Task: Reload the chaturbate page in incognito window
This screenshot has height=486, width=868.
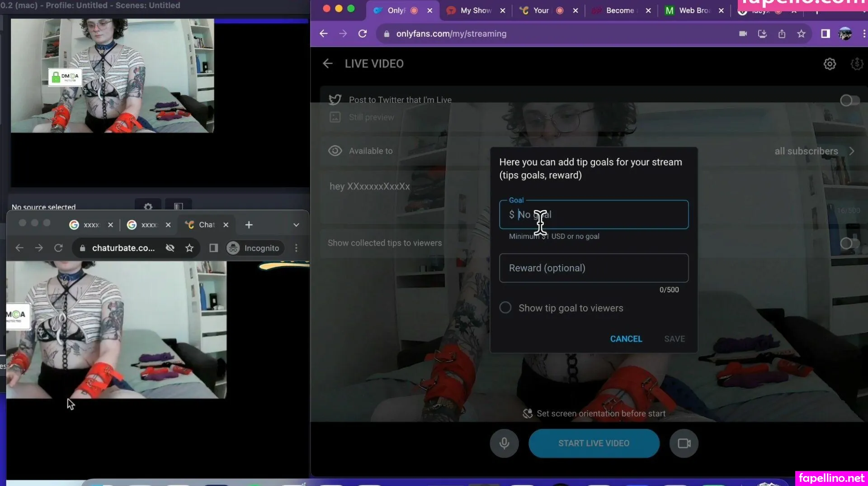Action: 58,248
